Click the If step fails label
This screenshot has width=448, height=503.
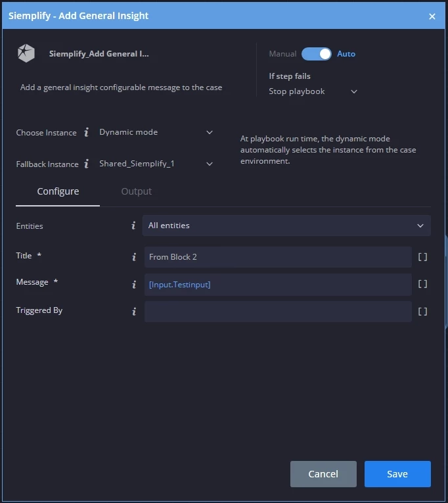coord(290,76)
